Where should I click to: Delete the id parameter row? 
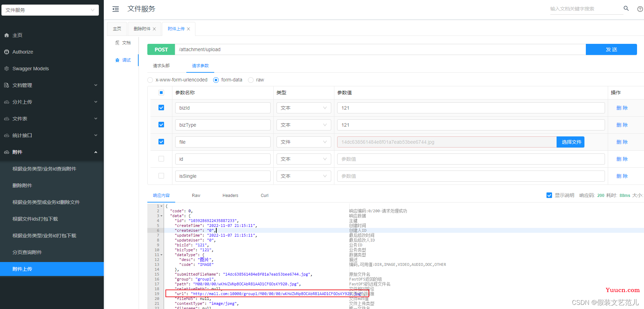pyautogui.click(x=622, y=159)
